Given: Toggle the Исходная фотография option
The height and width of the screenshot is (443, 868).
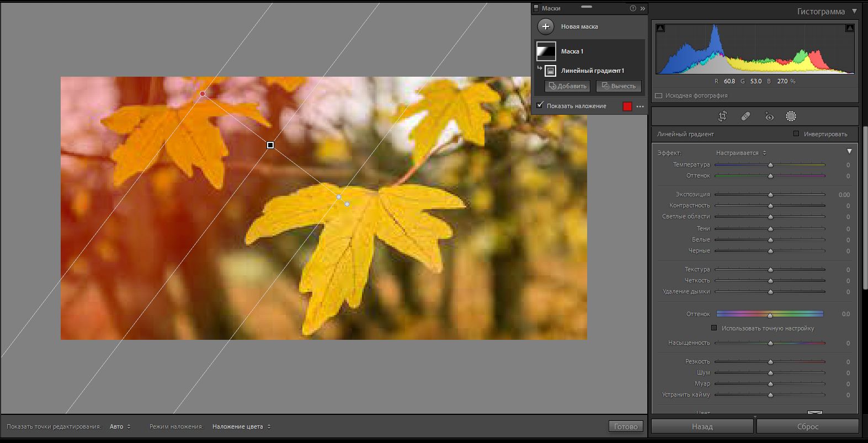Looking at the screenshot, I should coord(658,95).
